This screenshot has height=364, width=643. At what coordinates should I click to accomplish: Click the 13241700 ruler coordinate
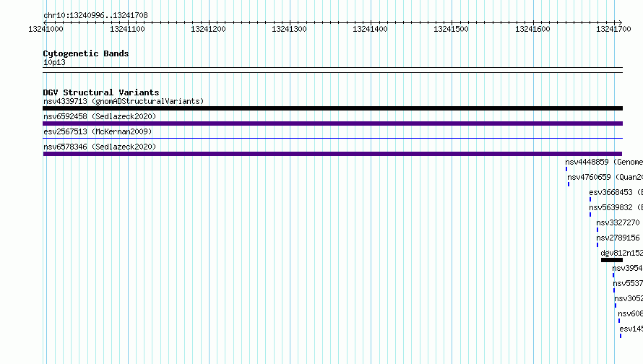pyautogui.click(x=613, y=29)
